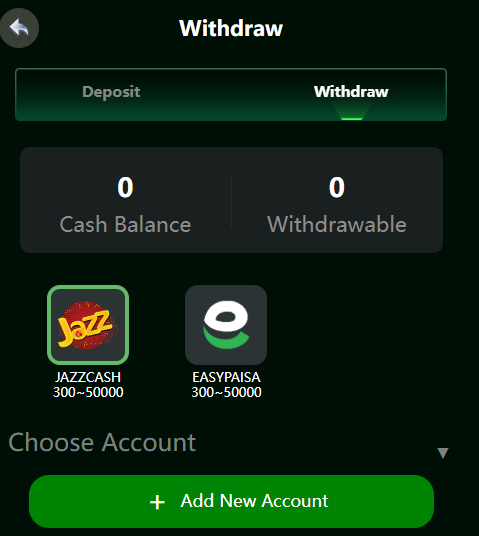
Task: Click the divider between balance columns
Action: tap(231, 200)
